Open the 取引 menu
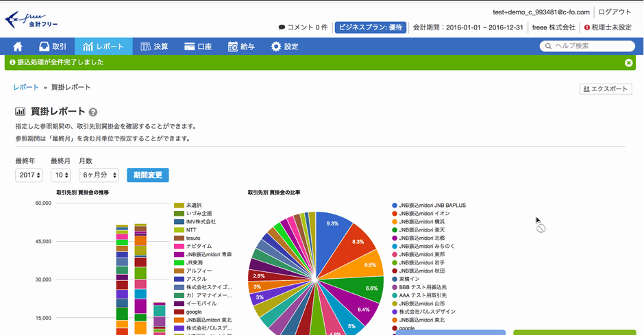Viewport: 644px width, 335px height. pyautogui.click(x=53, y=47)
